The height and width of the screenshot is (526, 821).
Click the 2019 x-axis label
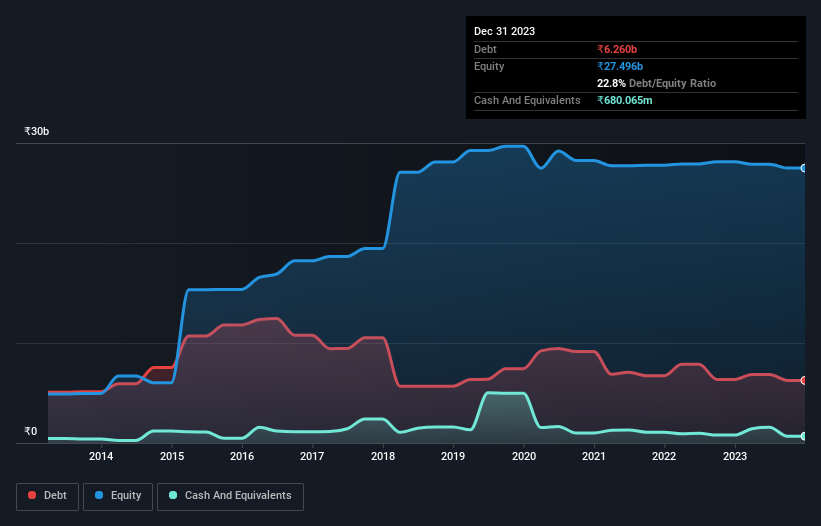pos(453,456)
